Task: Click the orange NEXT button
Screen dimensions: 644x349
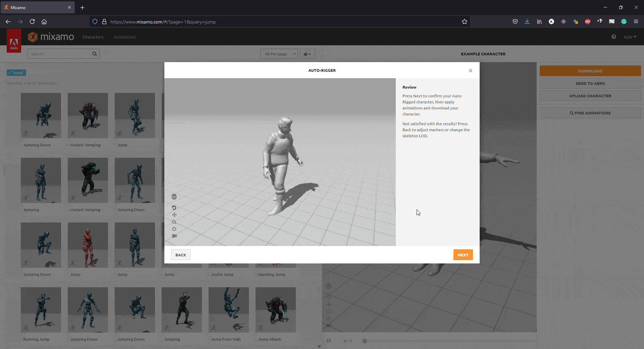Action: coord(463,255)
